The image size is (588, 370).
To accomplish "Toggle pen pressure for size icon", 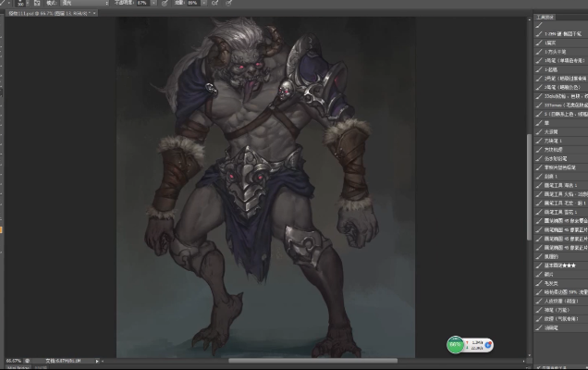I will point(228,3).
